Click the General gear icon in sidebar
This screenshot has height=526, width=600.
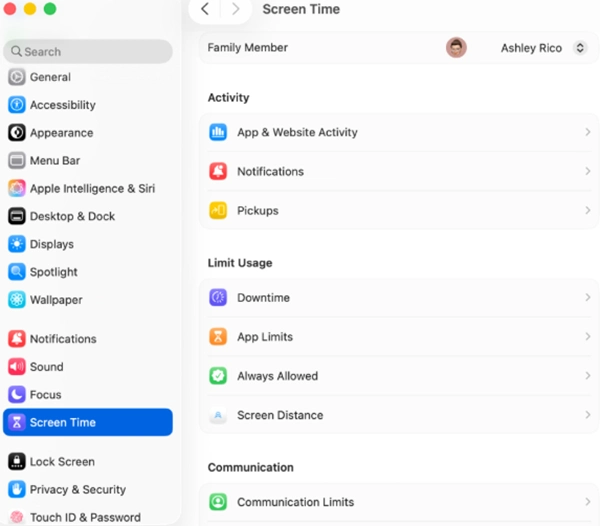click(x=16, y=77)
